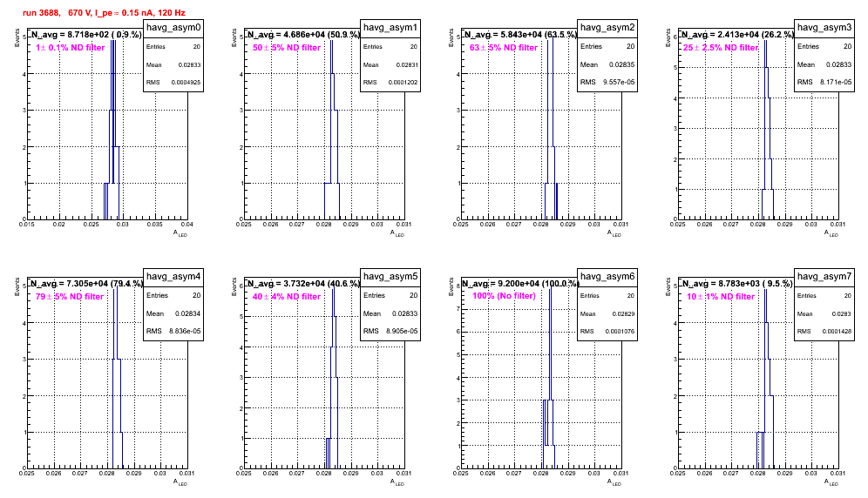Click the red run 3688 header text
This screenshot has width=868, height=498.
click(x=104, y=12)
